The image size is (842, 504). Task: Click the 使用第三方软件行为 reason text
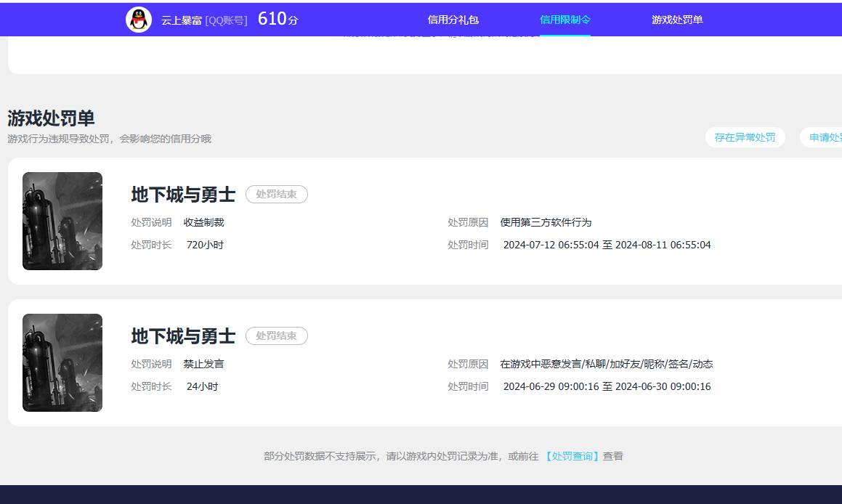pos(546,222)
